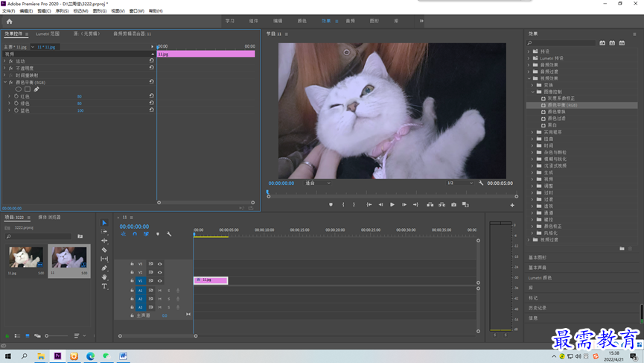Image resolution: width=644 pixels, height=363 pixels.
Task: Click Lift button in Program Monitor
Action: (430, 205)
